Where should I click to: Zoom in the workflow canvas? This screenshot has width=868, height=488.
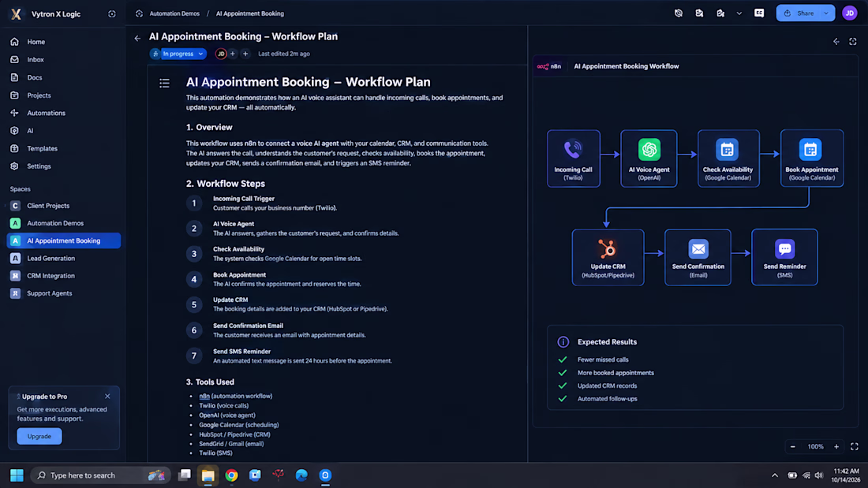point(836,446)
